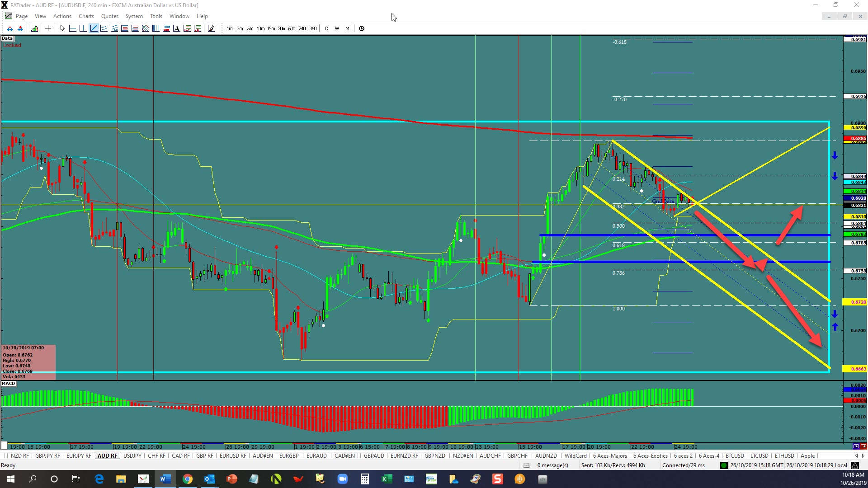The height and width of the screenshot is (488, 868).
Task: Choose the Fibonacci retracement tool
Action: point(125,28)
